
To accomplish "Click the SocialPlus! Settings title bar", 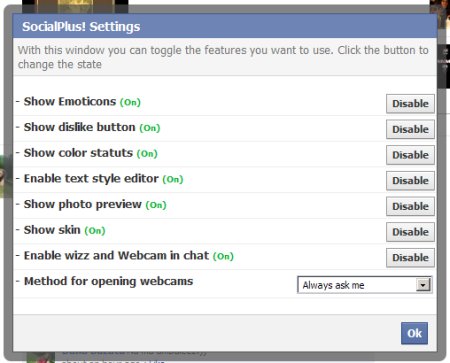I will point(225,26).
